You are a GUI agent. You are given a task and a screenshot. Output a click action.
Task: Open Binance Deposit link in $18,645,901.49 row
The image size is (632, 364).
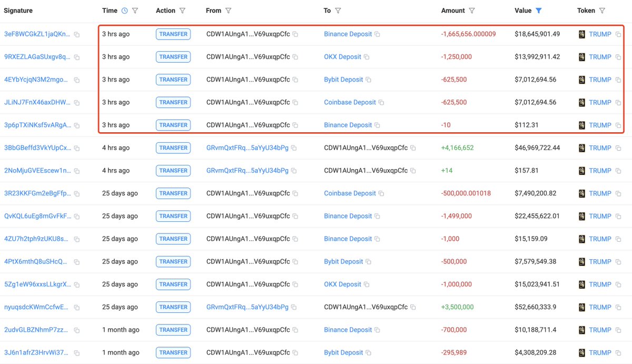(348, 34)
